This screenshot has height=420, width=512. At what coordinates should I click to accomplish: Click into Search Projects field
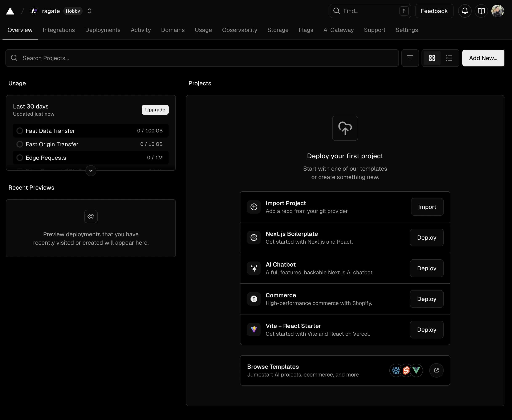(x=202, y=58)
